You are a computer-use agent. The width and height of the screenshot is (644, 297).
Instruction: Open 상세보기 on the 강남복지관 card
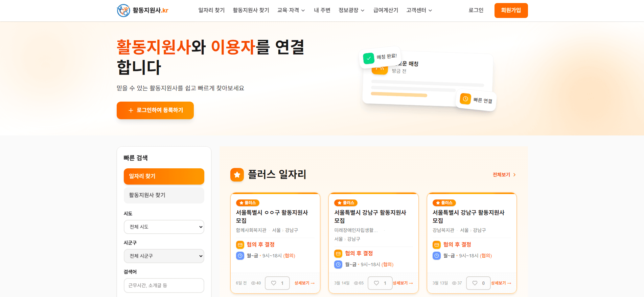[x=501, y=283]
